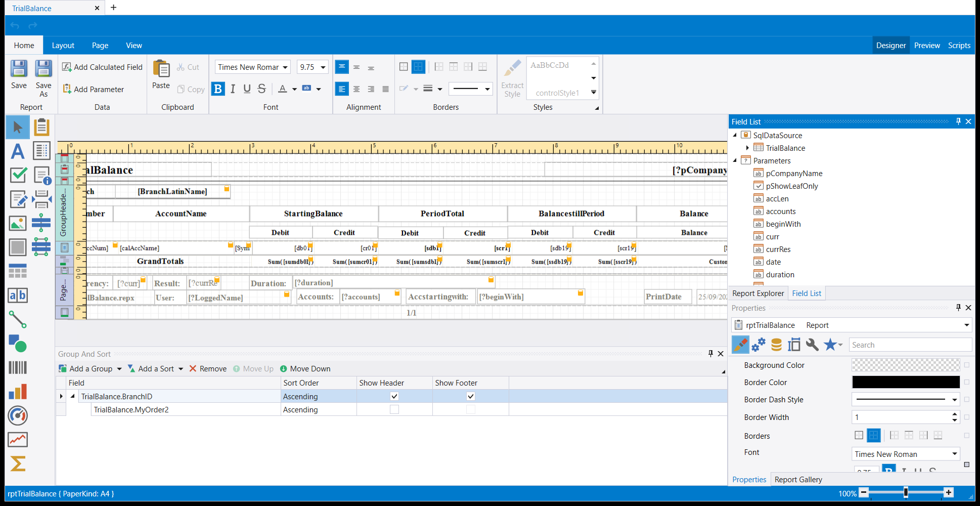Select the Label control (letter A) tool
This screenshot has width=980, height=506.
[x=18, y=151]
